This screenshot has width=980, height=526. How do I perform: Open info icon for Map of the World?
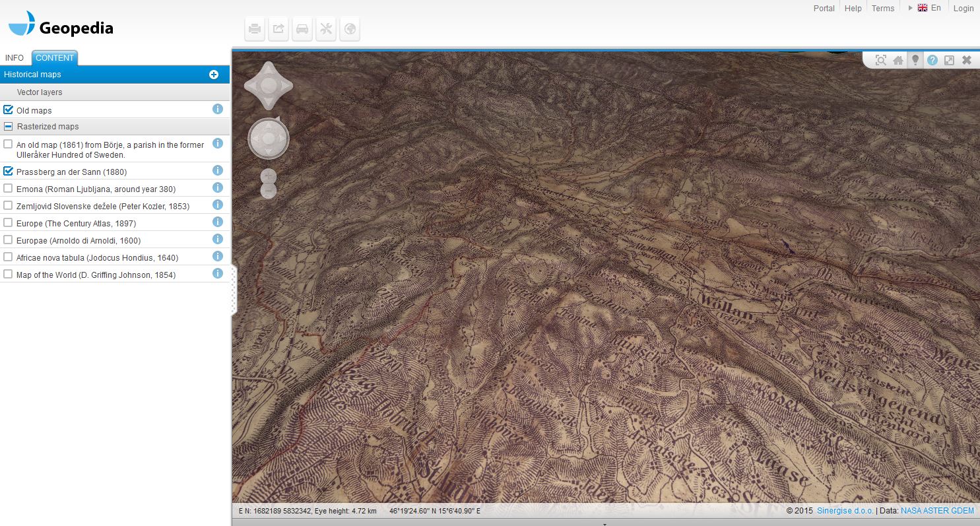218,273
